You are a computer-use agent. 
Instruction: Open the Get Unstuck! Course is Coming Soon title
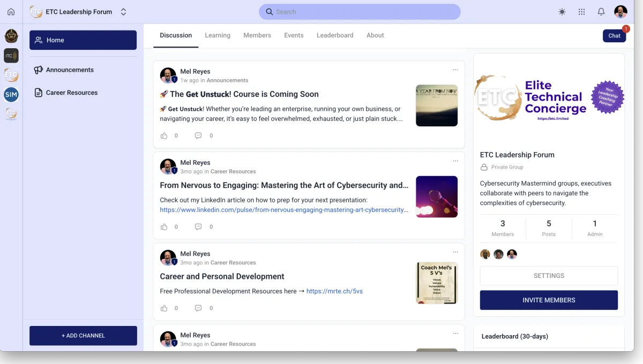(239, 94)
